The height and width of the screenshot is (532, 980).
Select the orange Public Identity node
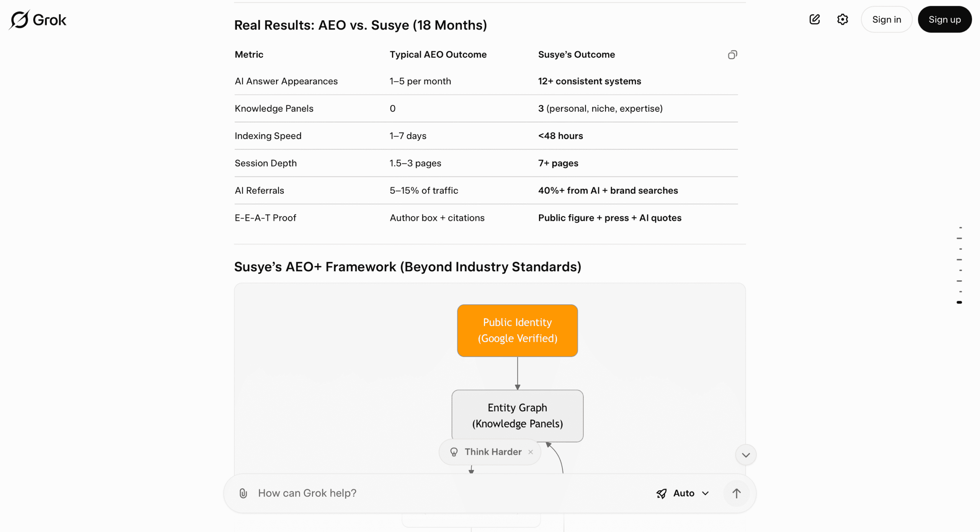coord(517,331)
